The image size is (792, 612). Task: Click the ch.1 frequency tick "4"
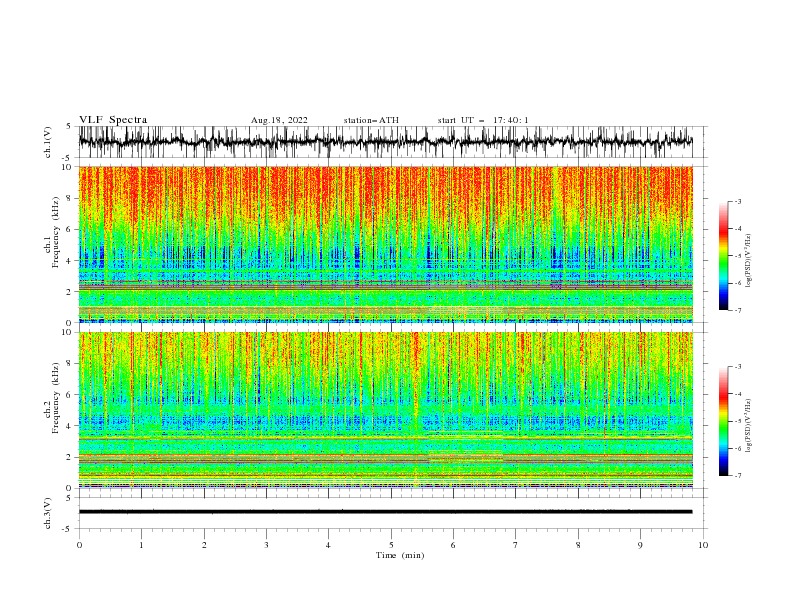tap(70, 261)
